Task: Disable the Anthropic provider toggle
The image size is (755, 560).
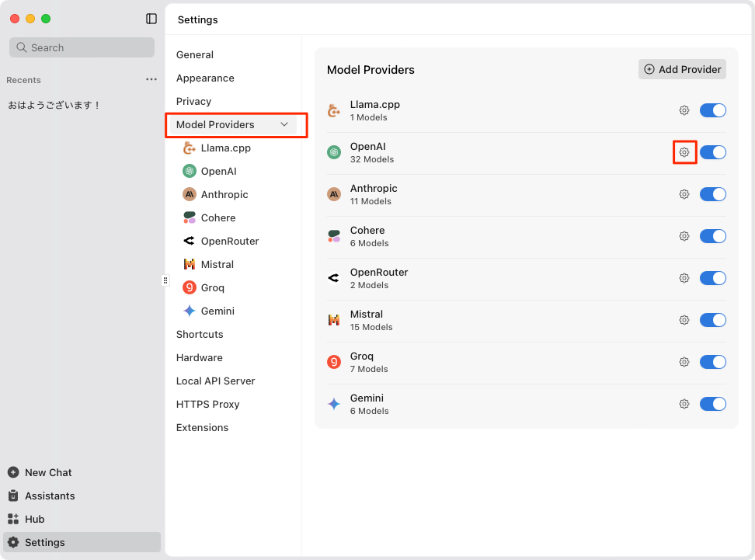Action: point(712,194)
